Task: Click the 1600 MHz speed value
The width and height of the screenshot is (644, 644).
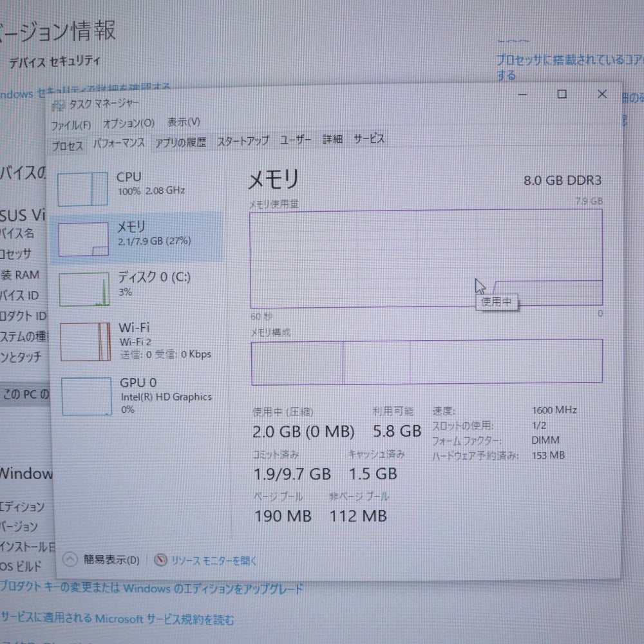Action: pos(554,410)
